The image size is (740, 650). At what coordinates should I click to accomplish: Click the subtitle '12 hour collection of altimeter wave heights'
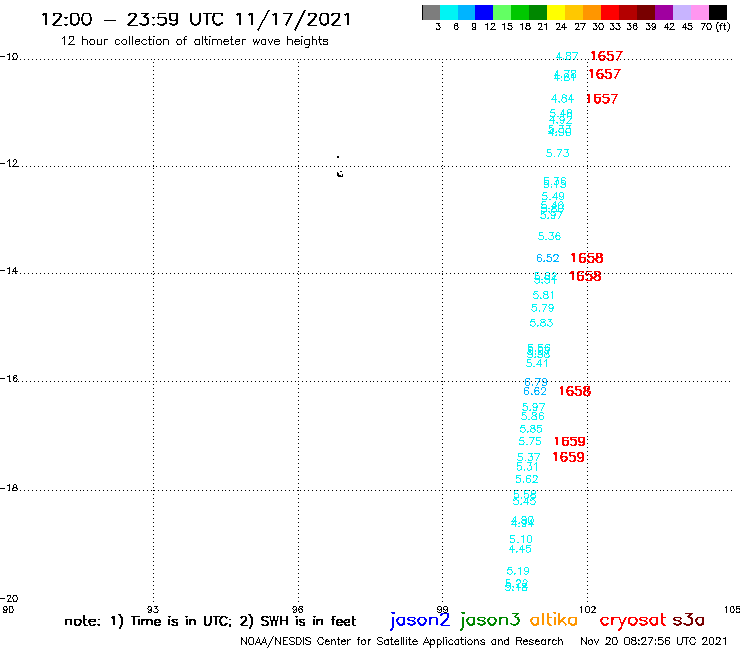[194, 41]
